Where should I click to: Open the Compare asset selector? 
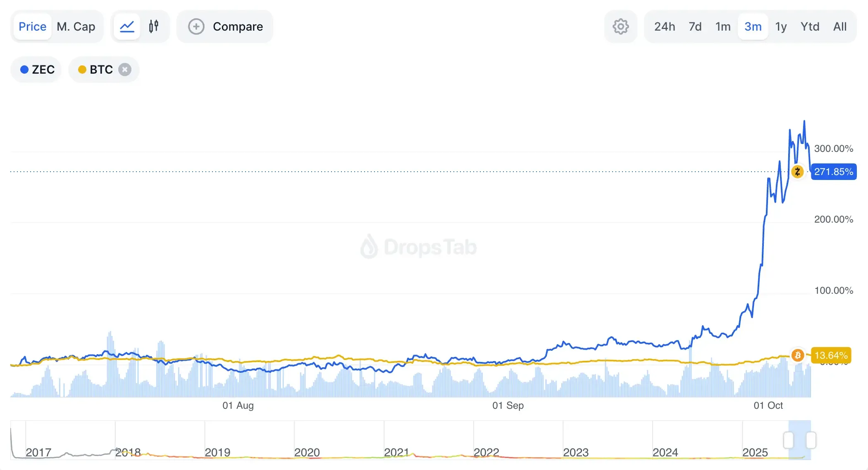225,26
